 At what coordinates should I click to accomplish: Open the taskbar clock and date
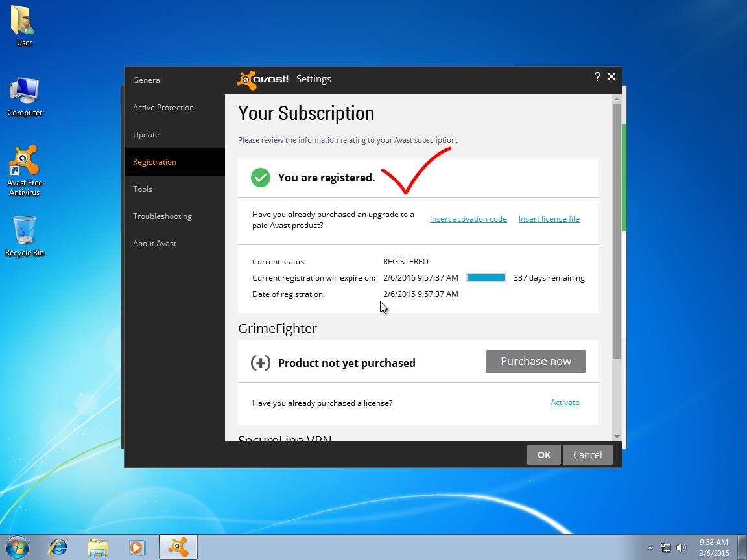(714, 548)
